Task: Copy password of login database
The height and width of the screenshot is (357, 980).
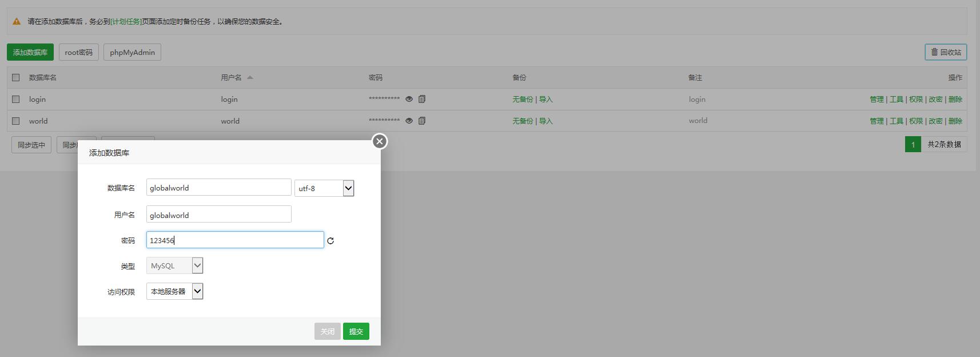Action: coord(422,99)
